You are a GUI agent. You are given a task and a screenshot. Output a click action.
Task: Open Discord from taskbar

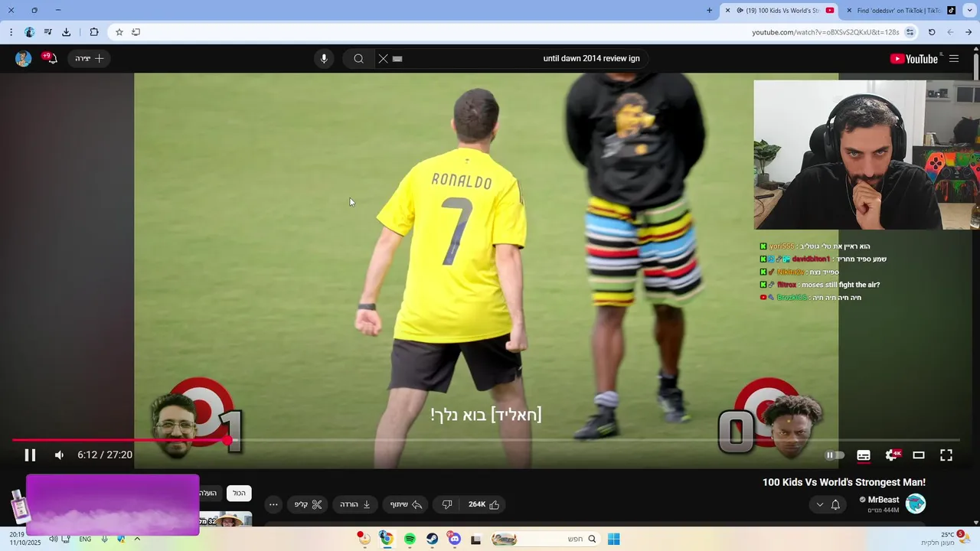pyautogui.click(x=455, y=539)
